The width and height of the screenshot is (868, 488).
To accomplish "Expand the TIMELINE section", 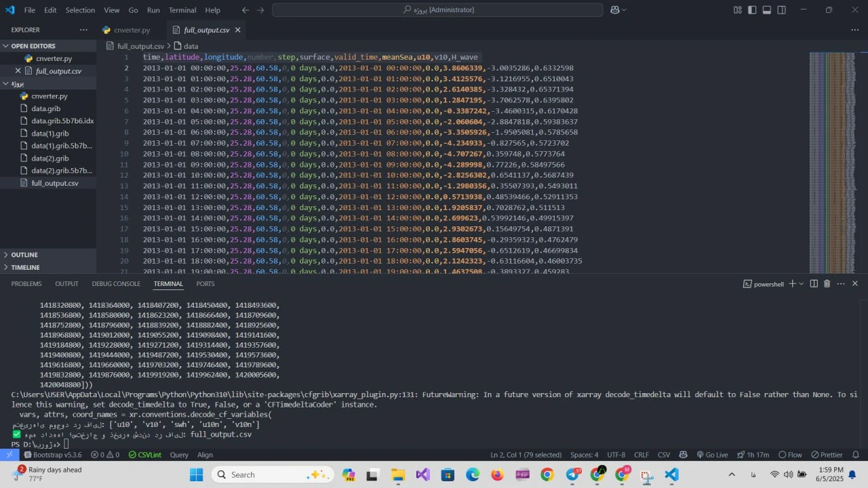I will click(25, 268).
